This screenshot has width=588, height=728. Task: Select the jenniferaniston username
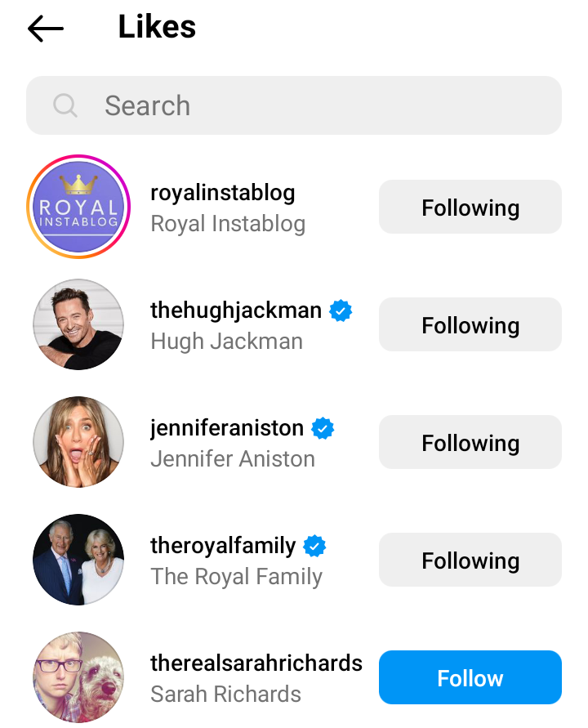(227, 428)
